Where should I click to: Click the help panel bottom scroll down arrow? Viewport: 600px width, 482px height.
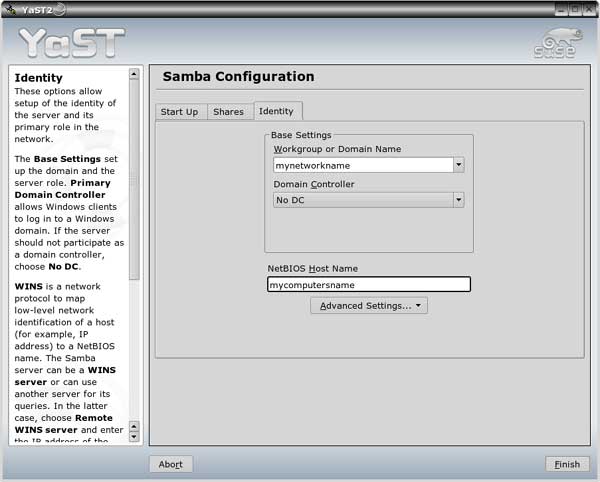point(134,436)
